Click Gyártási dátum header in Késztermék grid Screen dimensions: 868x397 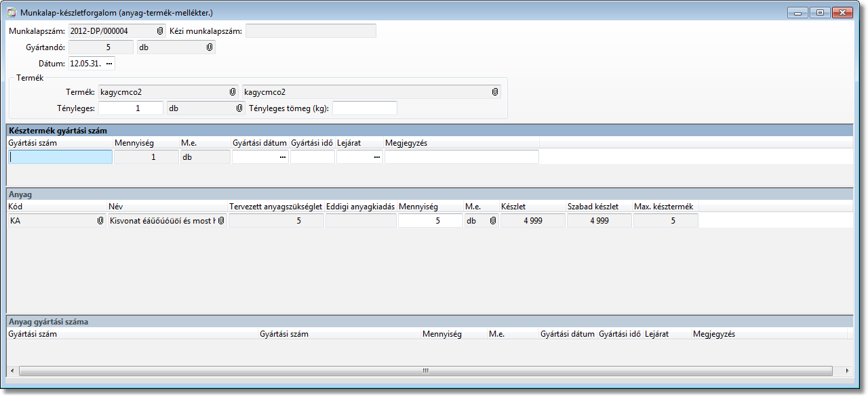point(260,143)
